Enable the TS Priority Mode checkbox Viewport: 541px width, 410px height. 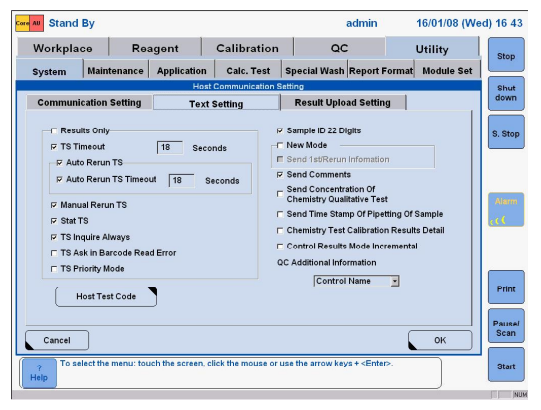pos(54,269)
